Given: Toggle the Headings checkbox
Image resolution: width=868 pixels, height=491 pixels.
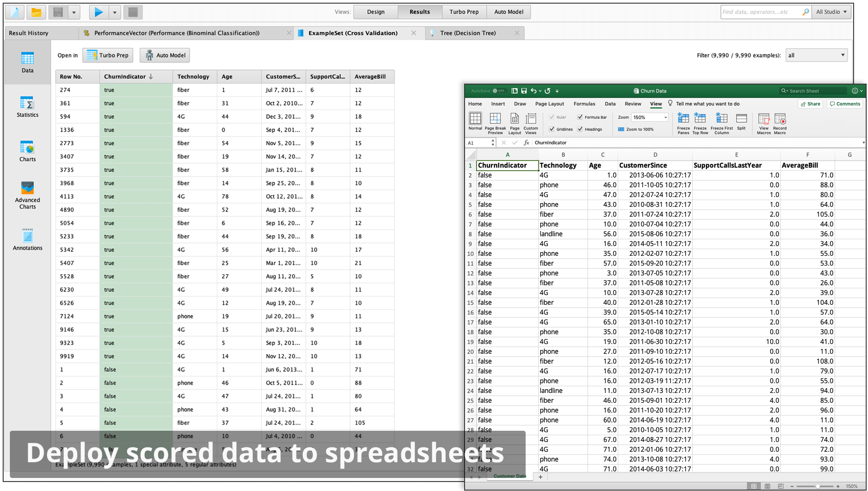Looking at the screenshot, I should 580,129.
